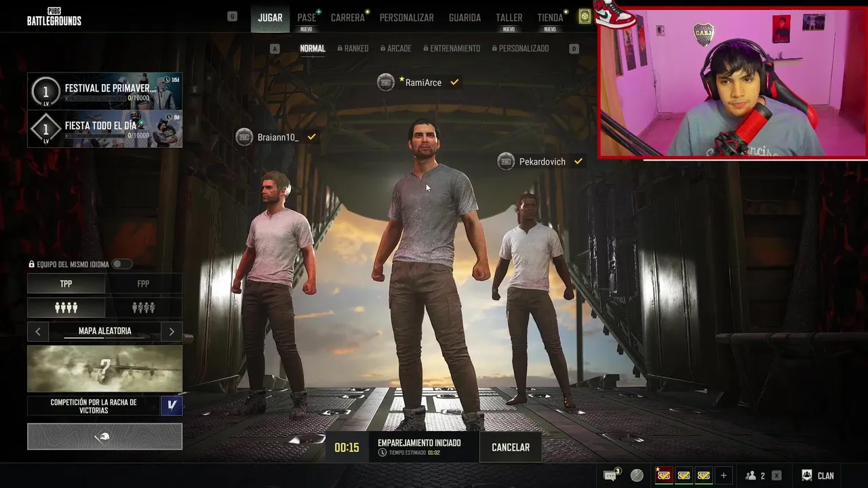
Task: Click the Pekardovich player name
Action: pyautogui.click(x=542, y=162)
